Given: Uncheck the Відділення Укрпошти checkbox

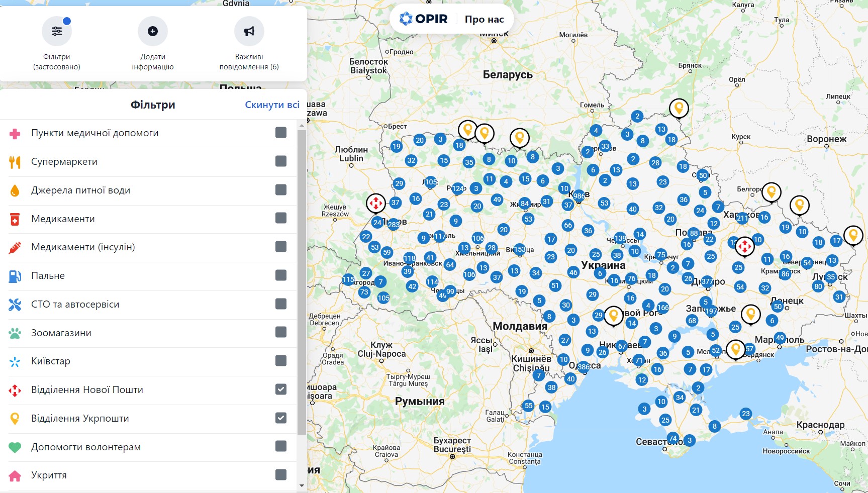Looking at the screenshot, I should [x=280, y=418].
